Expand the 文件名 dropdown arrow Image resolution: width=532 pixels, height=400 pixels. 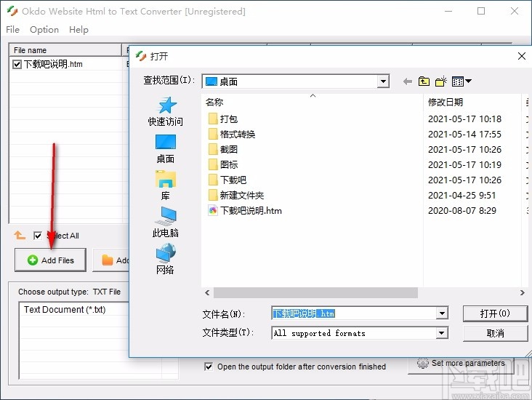tap(442, 313)
